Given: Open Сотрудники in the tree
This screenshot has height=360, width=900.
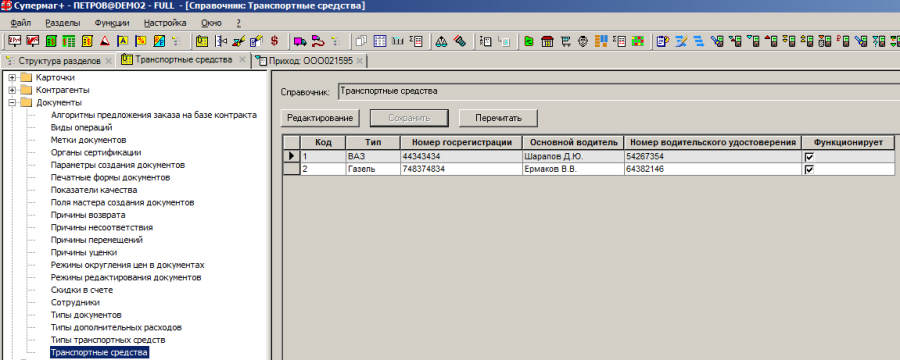Looking at the screenshot, I should tap(75, 303).
